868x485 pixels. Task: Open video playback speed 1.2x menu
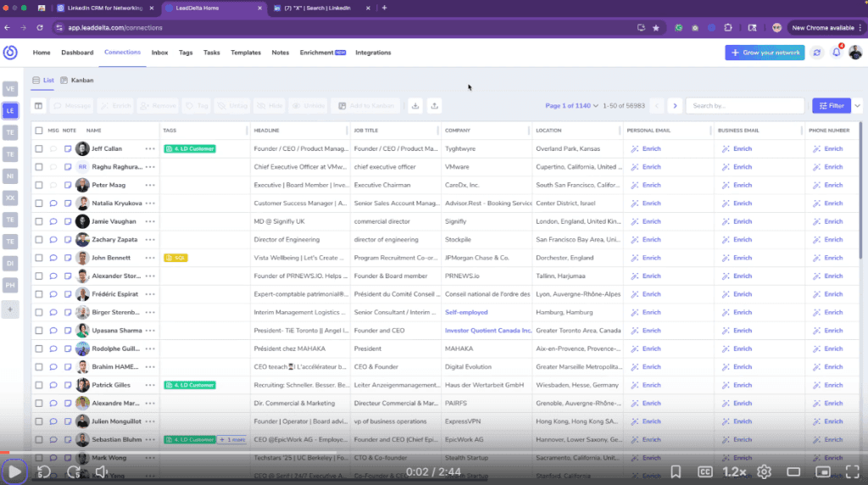point(735,471)
